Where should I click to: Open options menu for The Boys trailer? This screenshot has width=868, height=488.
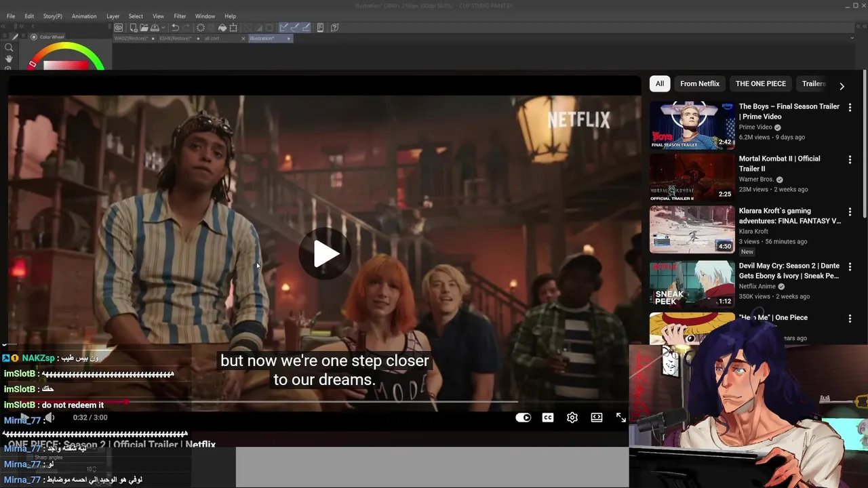[850, 107]
